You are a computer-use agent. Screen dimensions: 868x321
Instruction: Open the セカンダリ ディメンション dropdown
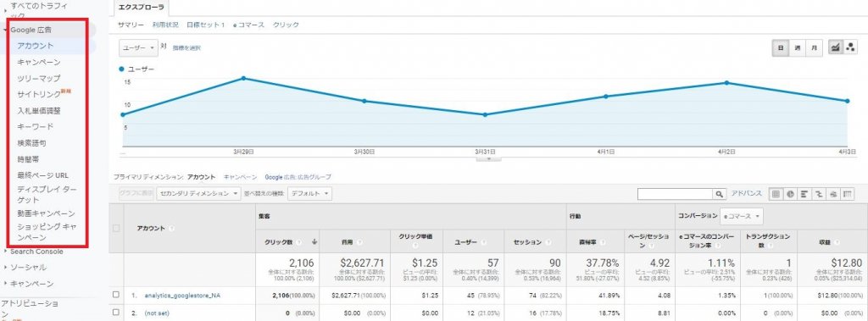(198, 194)
